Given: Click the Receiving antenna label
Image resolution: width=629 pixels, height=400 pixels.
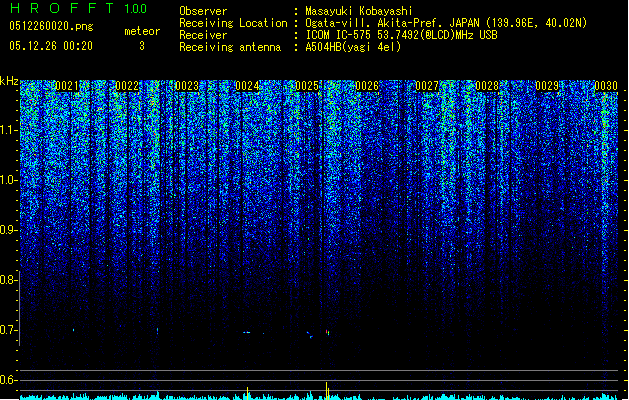Looking at the screenshot, I should [x=230, y=47].
